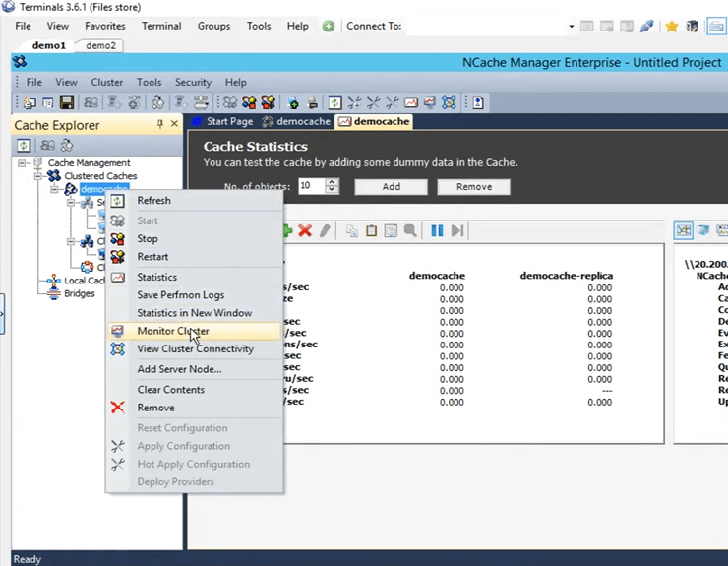This screenshot has height=566, width=728.
Task: Click the Paste clipboard icon in perfmon toolbar
Action: coord(371,230)
